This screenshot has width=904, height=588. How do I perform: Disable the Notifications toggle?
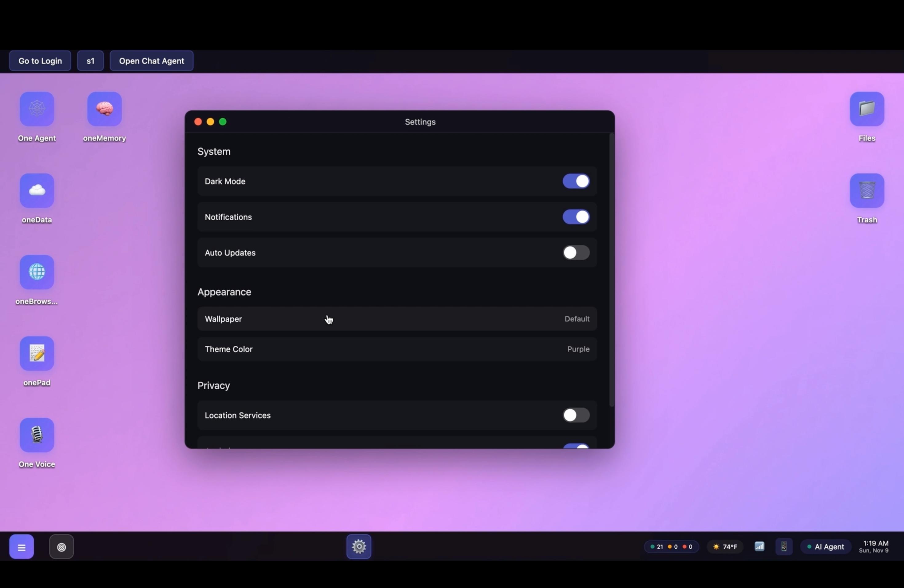(576, 217)
